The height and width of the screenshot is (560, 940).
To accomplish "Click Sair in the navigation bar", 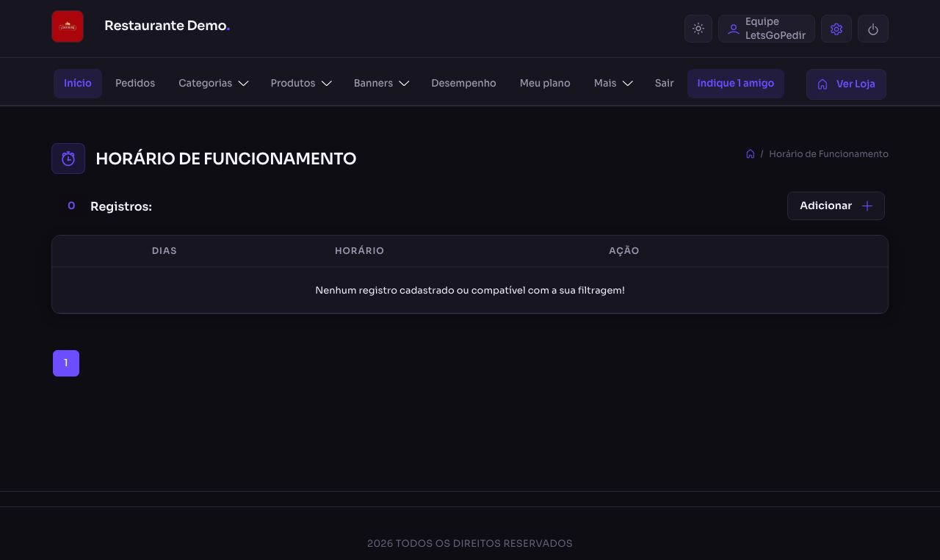I will coord(665,84).
